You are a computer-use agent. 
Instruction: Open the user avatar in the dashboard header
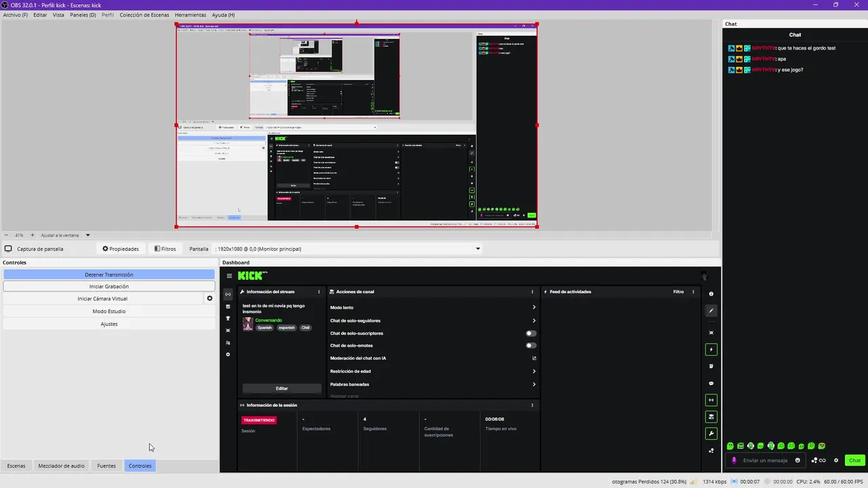[704, 276]
